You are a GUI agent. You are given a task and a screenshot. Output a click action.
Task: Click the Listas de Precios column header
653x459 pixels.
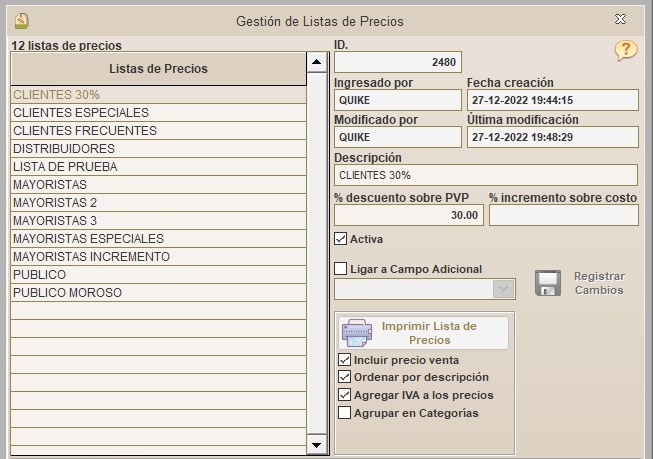coord(158,69)
